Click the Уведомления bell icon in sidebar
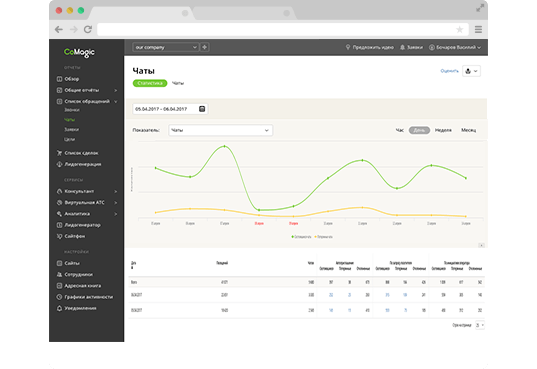Viewport: 537px width, 369px height. coord(59,308)
